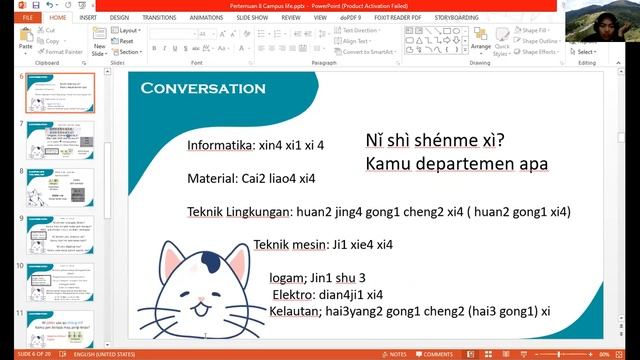Open Shape Effects dropdown
The width and height of the screenshot is (640, 360).
pyautogui.click(x=536, y=52)
